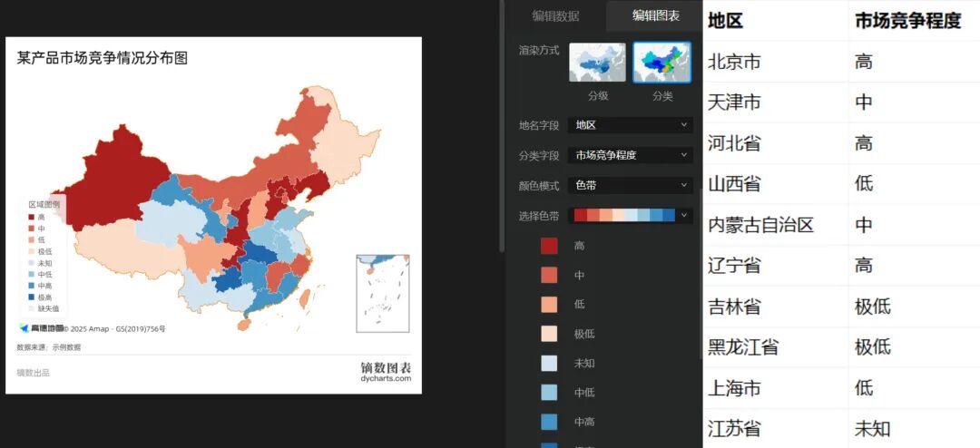This screenshot has width=980, height=448.
Task: Click the chart title 某产品市场竞争情况分布图
Action: point(102,58)
